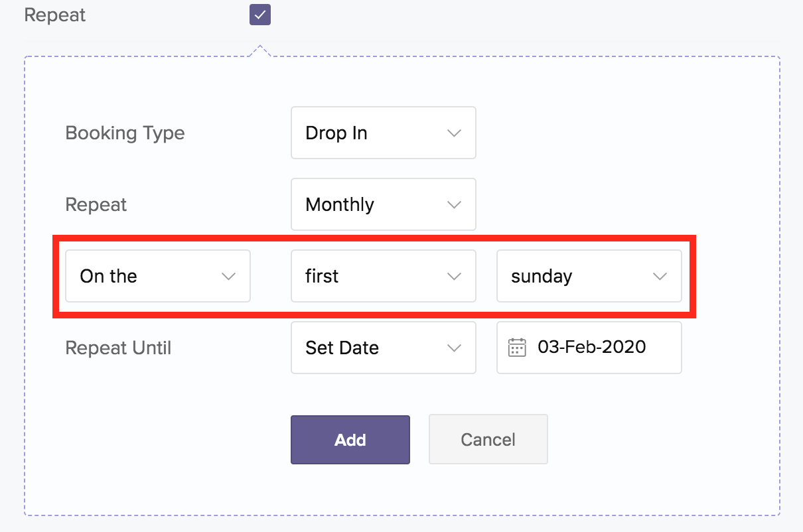This screenshot has width=803, height=532.
Task: Click the calendar icon beside the date
Action: tap(517, 348)
